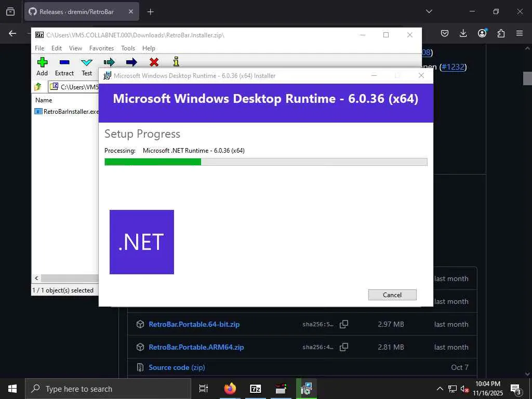Open the Firefox downloads panel
This screenshot has height=399, width=532.
point(463,33)
